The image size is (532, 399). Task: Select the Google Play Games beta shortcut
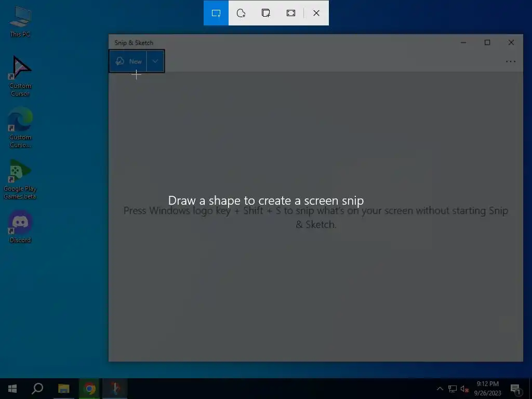(x=20, y=179)
